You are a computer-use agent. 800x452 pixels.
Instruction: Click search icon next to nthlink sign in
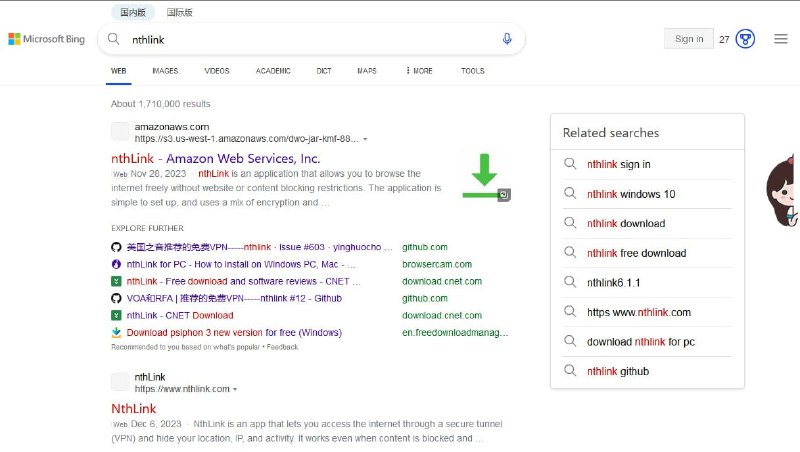pos(570,164)
